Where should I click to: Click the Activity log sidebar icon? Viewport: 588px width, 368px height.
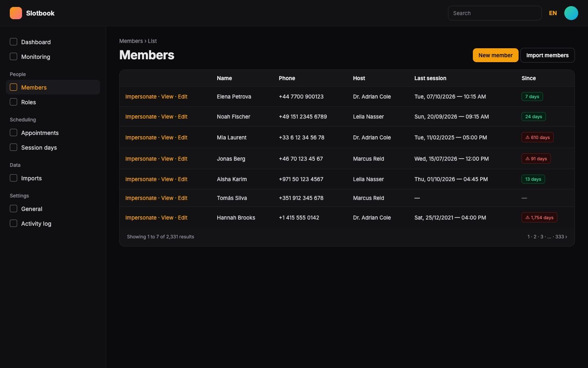tap(13, 223)
